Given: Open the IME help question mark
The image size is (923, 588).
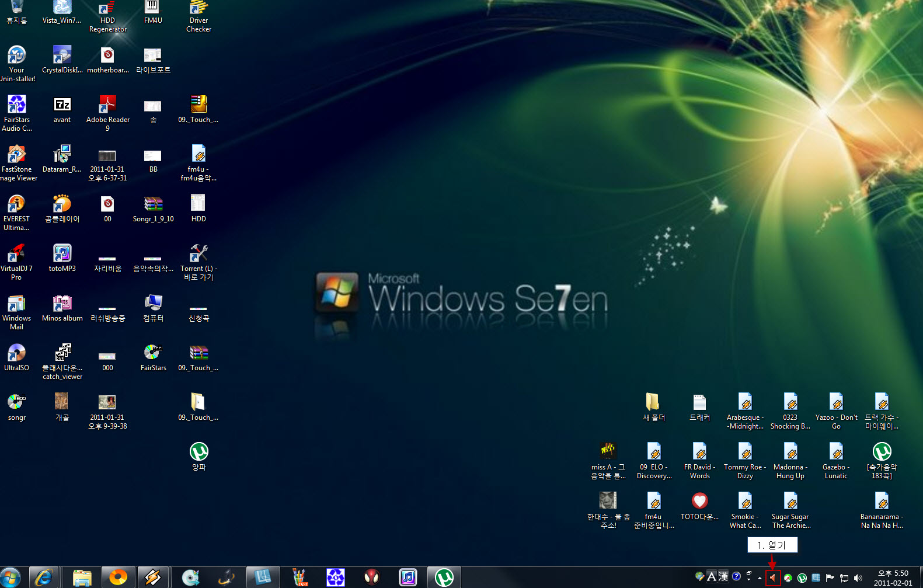Looking at the screenshot, I should (736, 576).
